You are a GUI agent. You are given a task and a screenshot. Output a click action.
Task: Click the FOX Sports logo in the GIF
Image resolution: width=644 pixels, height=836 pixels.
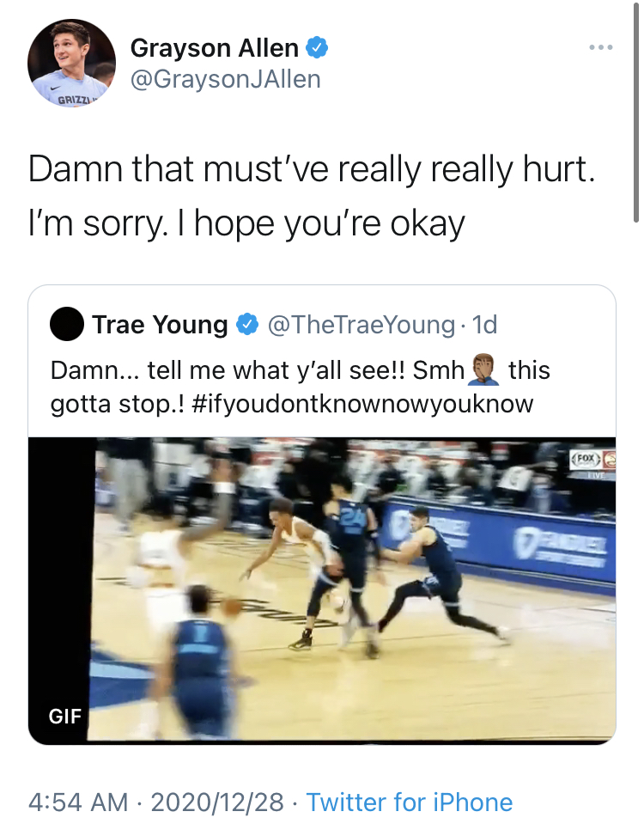(586, 458)
